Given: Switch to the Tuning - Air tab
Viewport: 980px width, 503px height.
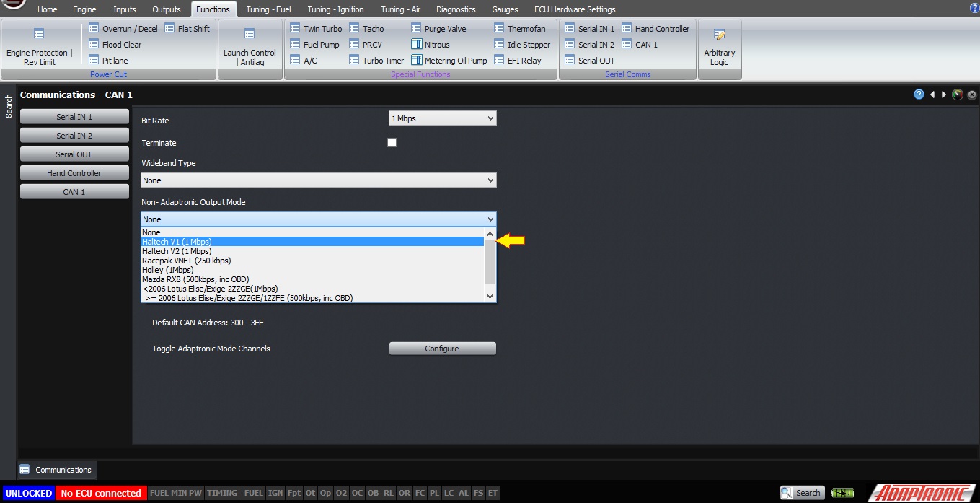Looking at the screenshot, I should pyautogui.click(x=400, y=9).
